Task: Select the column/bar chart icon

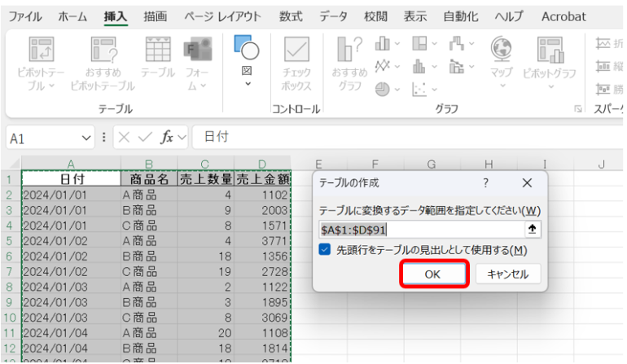Action: [382, 43]
